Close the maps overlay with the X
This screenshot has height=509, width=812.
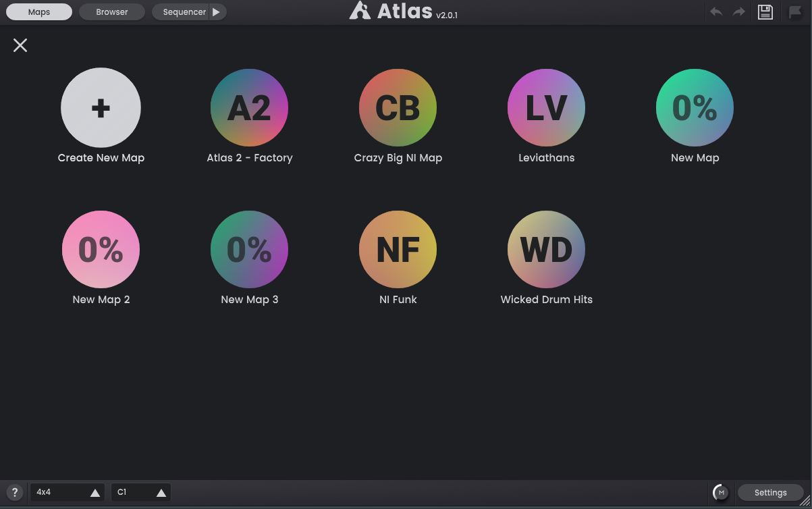pyautogui.click(x=20, y=45)
